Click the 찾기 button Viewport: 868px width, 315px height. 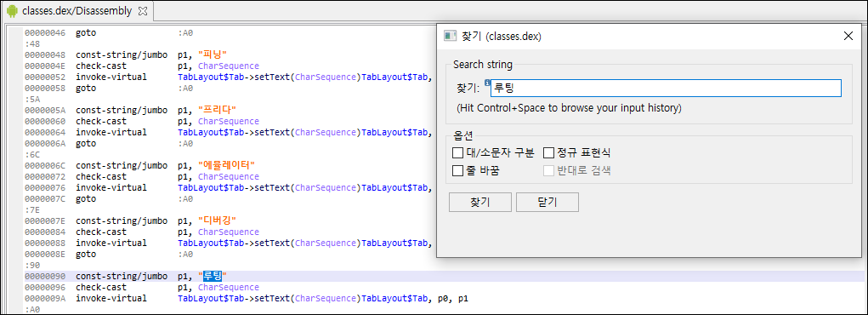coord(479,203)
